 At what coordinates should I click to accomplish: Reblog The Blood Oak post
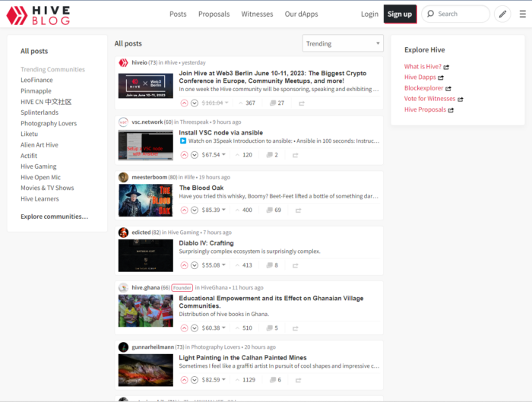tap(298, 210)
